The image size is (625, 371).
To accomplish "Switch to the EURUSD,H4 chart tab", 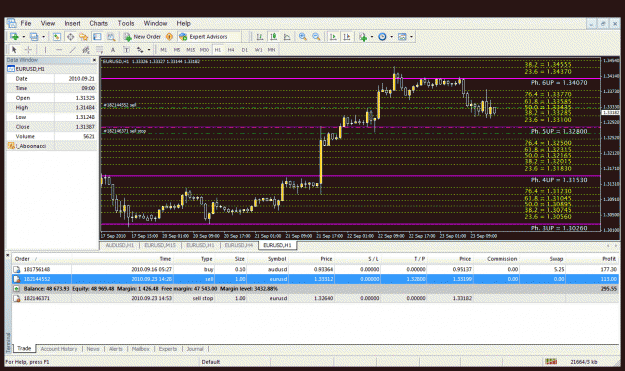I will click(239, 245).
